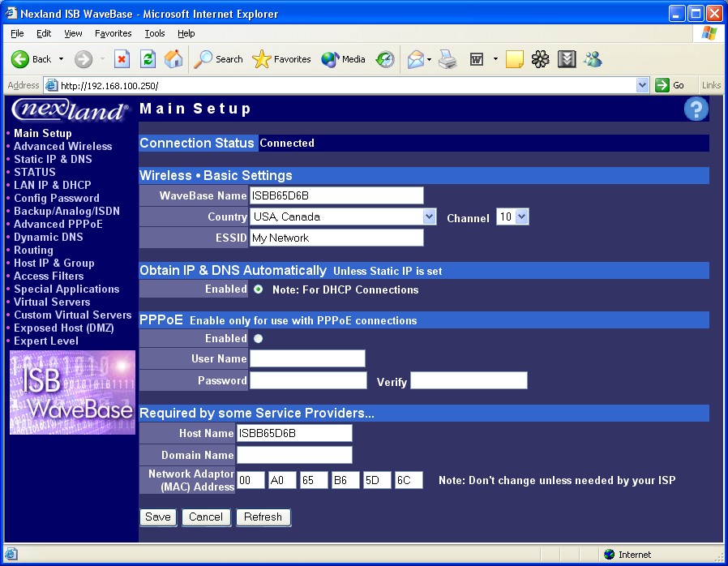Open the Config Password link

click(57, 199)
